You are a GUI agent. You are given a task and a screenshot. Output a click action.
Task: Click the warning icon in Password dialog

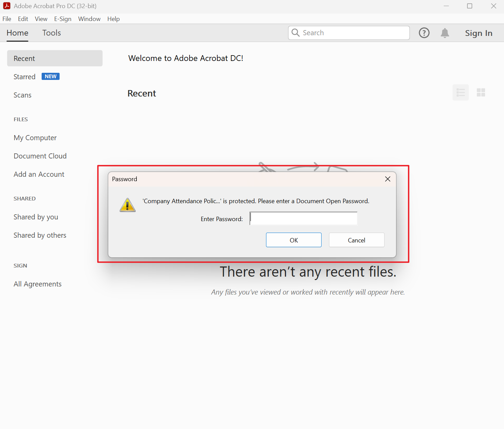click(x=128, y=205)
